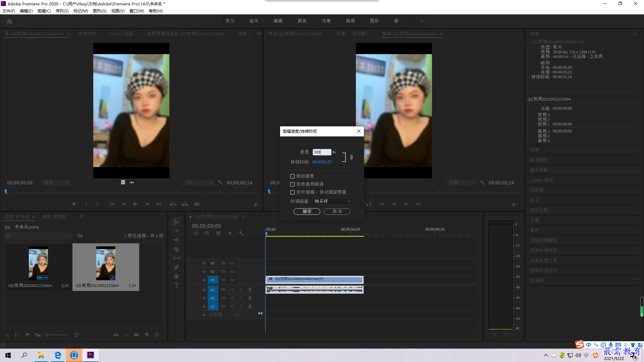Viewport: 644px width, 362px height.
Task: Open timeline sequence panel menu
Action: [243, 217]
